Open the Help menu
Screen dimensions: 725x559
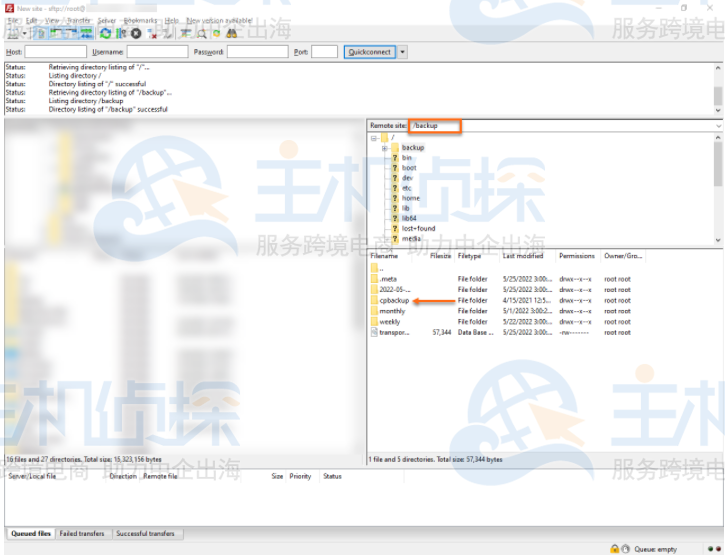(x=172, y=20)
